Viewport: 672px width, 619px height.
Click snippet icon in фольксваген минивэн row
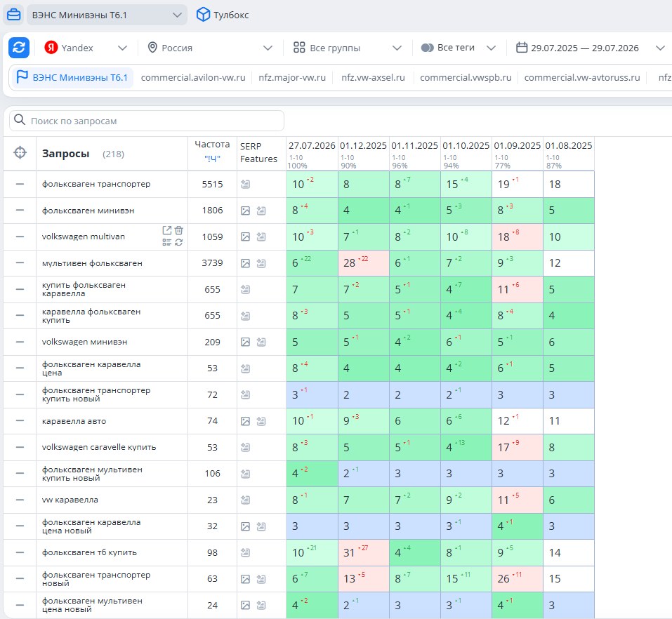[x=261, y=211]
